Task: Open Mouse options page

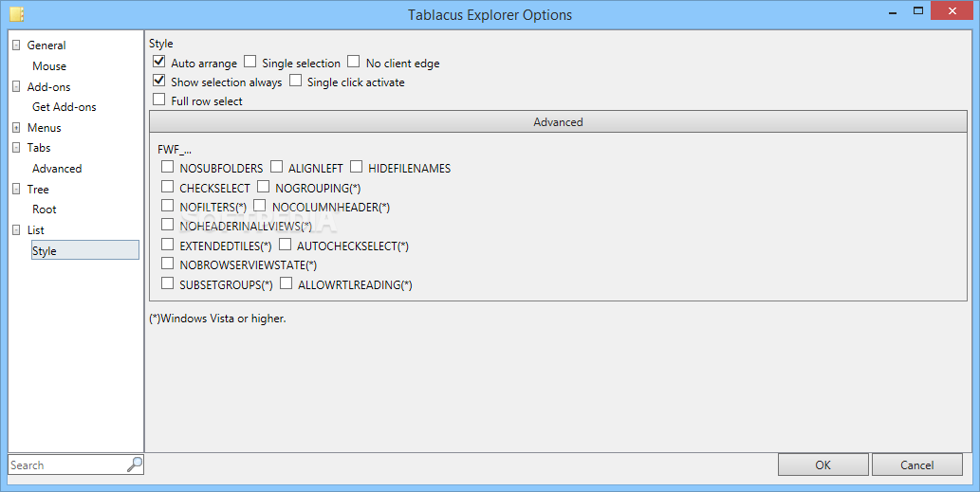Action: (x=49, y=66)
